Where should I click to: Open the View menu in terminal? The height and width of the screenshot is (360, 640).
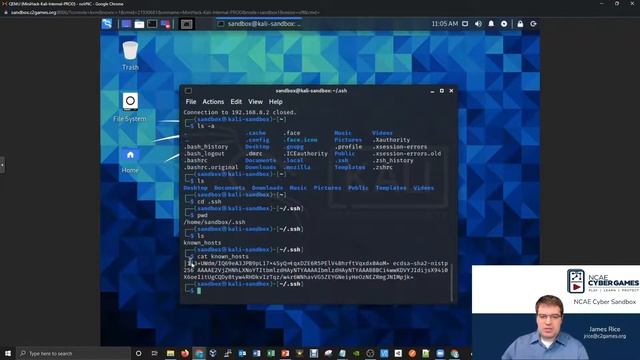point(256,102)
